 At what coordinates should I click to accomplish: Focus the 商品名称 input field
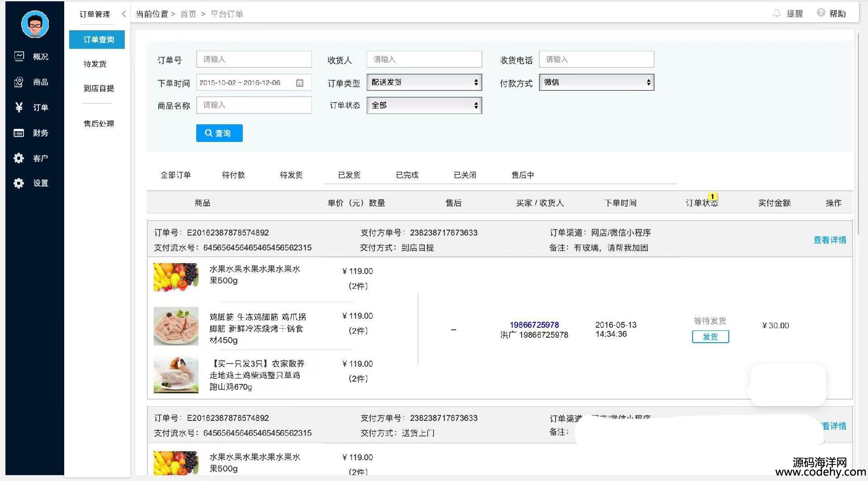[x=254, y=105]
